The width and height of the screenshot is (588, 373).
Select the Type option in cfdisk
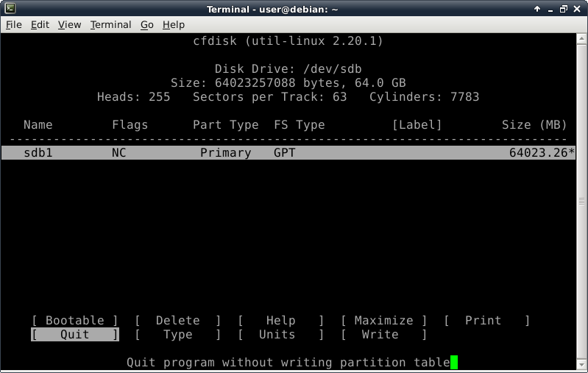pos(177,335)
